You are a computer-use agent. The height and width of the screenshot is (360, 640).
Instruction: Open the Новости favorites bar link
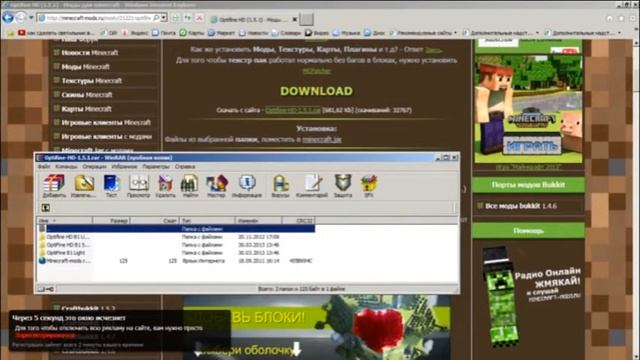pos(253,33)
